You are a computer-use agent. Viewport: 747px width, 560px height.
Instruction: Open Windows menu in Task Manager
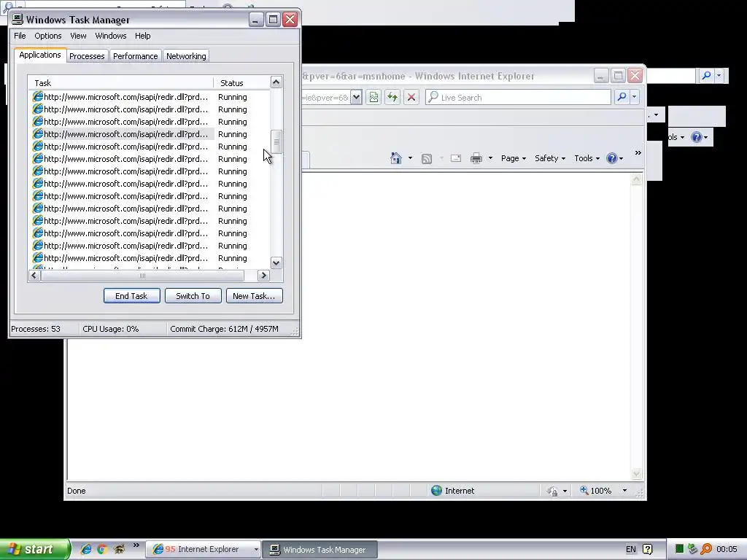[x=111, y=36]
